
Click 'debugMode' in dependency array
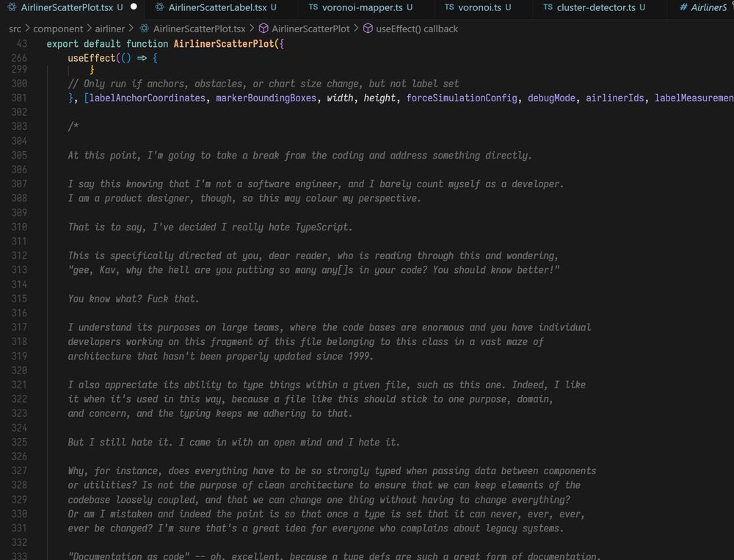tap(551, 98)
